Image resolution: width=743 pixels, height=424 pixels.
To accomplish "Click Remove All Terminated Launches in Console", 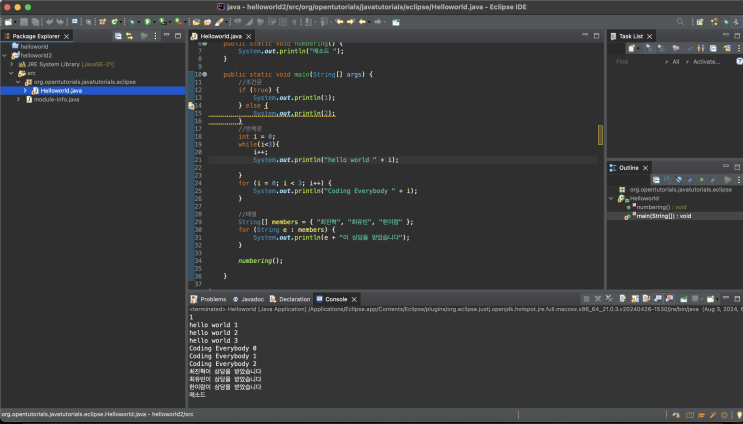I will coord(609,298).
